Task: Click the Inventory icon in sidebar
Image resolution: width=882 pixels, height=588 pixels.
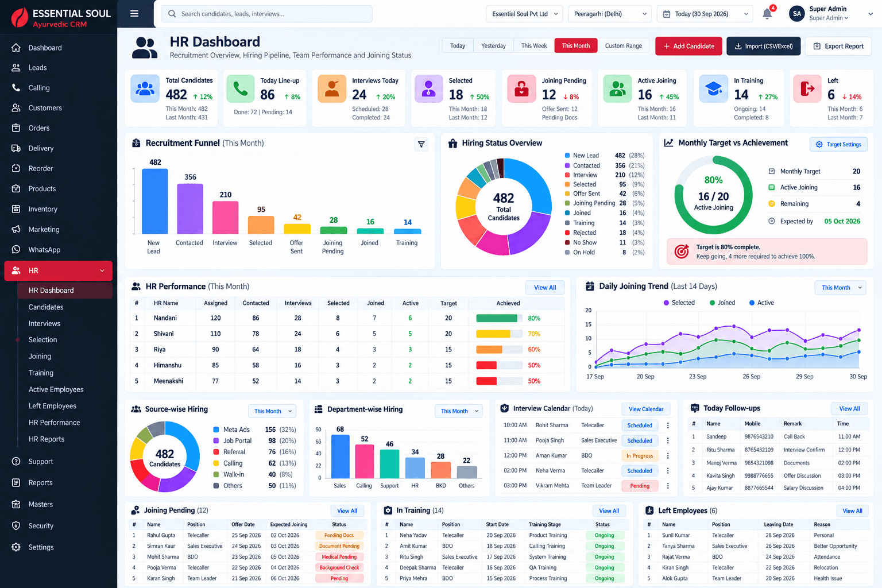Action: pos(16,209)
